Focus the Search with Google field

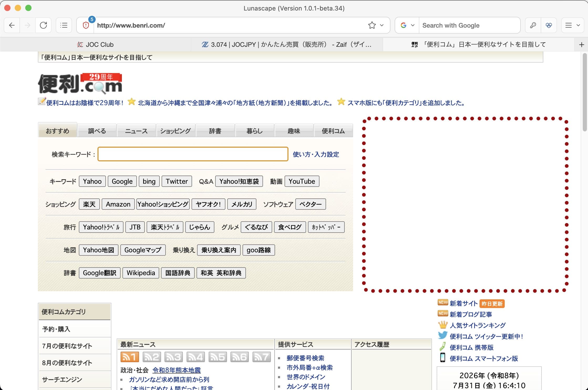tap(469, 25)
